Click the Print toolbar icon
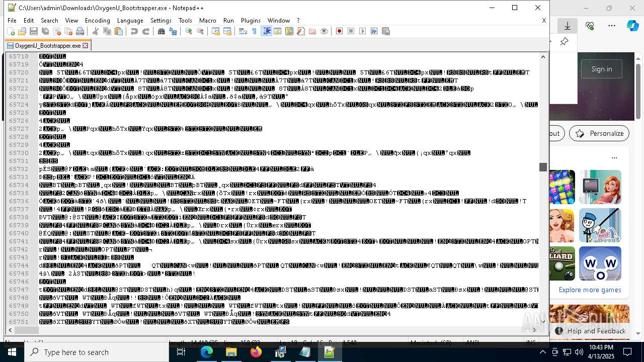The image size is (644, 362). (80, 31)
